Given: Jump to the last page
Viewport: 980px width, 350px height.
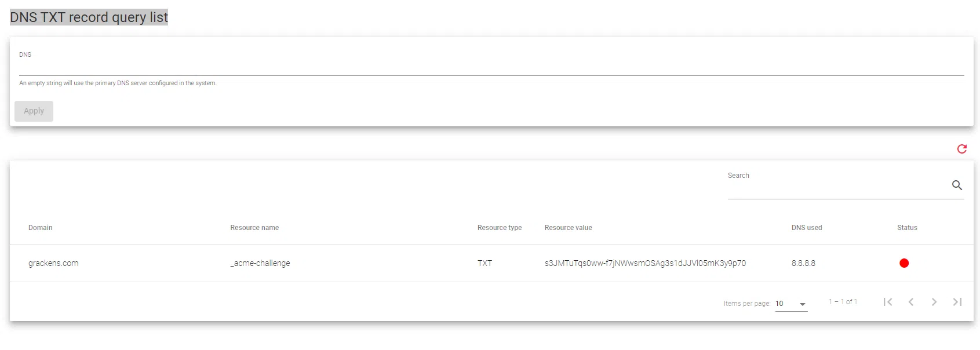Looking at the screenshot, I should [957, 302].
